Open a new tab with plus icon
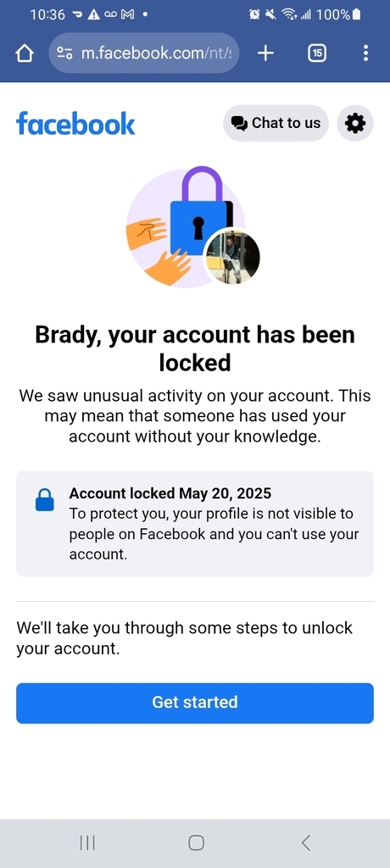The height and width of the screenshot is (868, 390). click(266, 53)
